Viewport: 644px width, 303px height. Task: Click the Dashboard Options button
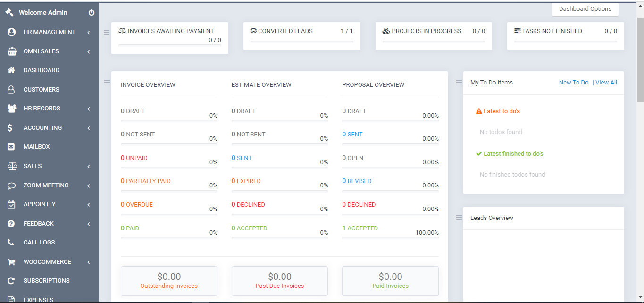coord(585,9)
